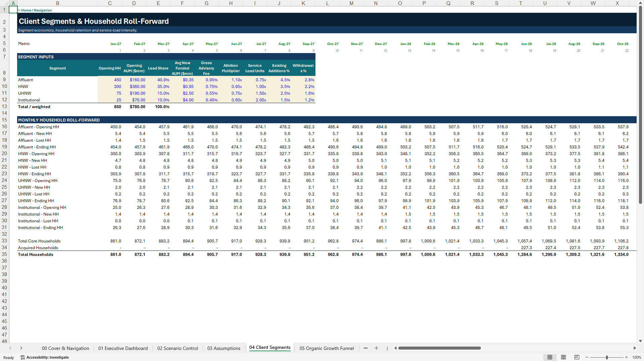Click the horizontal scrollbar thumb
644x361 pixels.
click(439, 348)
